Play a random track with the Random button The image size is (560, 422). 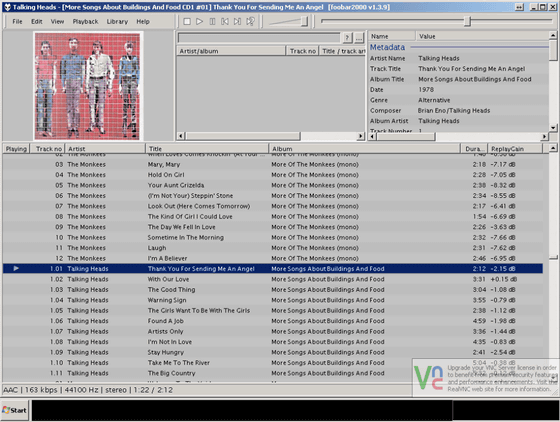click(250, 21)
